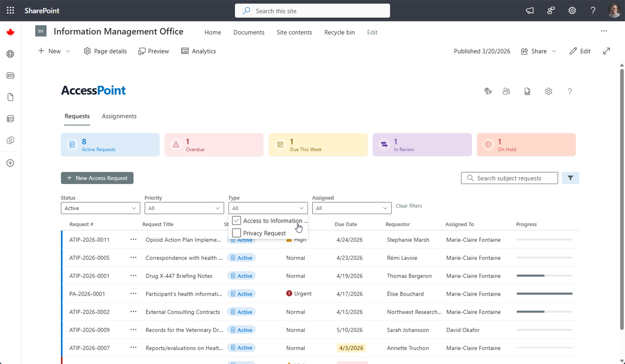Click the AccessPoint report document icon
Image resolution: width=625 pixels, height=364 pixels.
(527, 91)
